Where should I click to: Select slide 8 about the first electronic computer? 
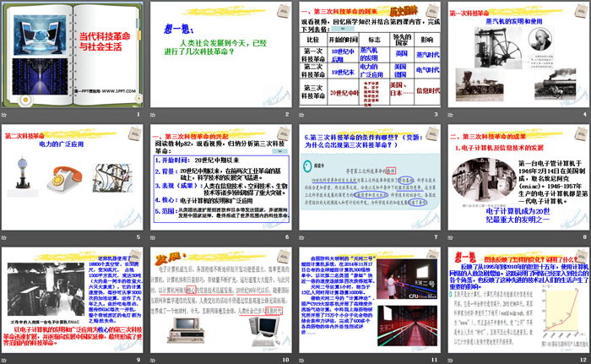[516, 178]
